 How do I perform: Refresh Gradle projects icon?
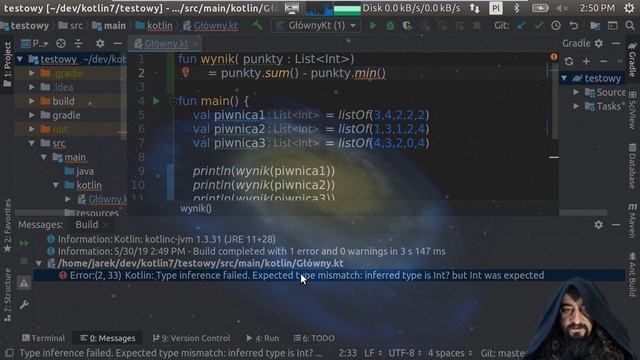569,61
